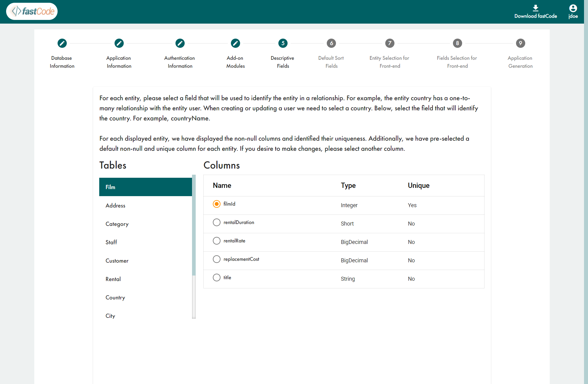Click BigDecimal type in replacementCost row
This screenshot has width=588, height=384.
click(354, 260)
